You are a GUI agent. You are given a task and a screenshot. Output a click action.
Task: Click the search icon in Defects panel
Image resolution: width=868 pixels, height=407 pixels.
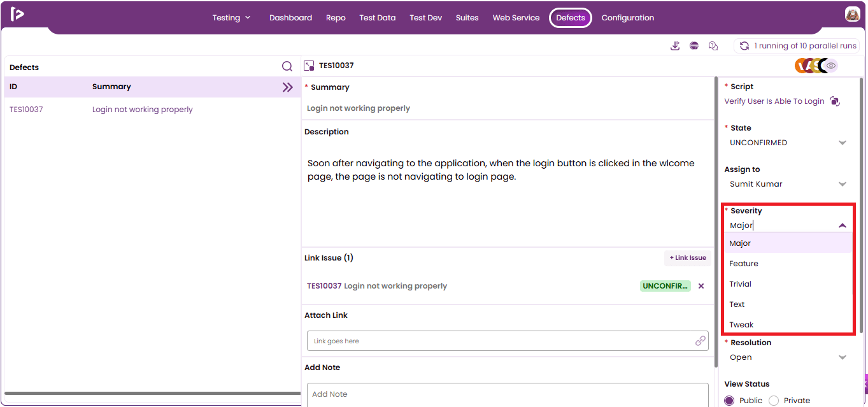(x=287, y=66)
